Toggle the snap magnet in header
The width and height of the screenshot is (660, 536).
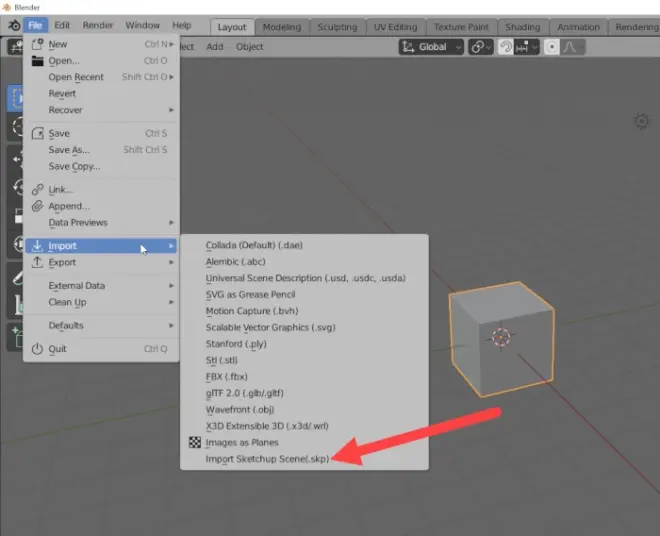coord(507,47)
